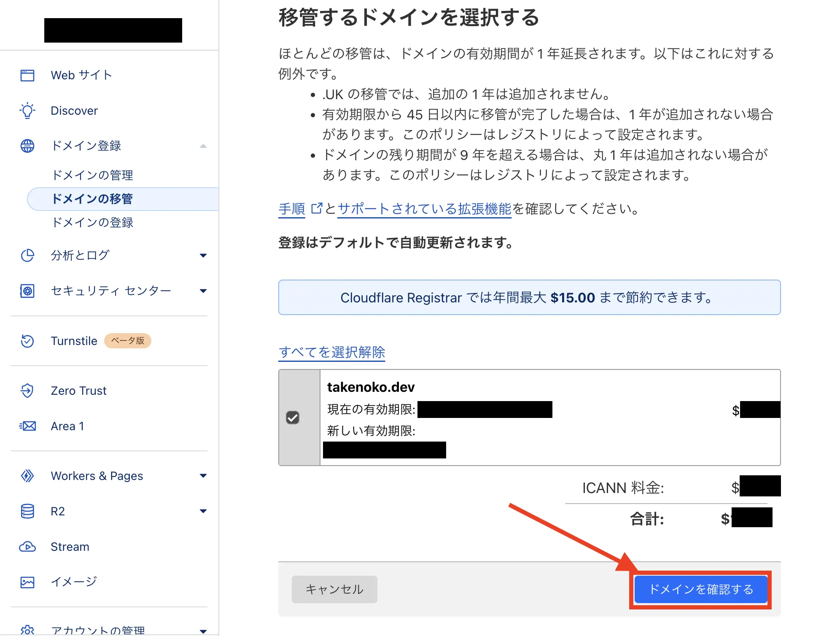Toggle Turnstile with ベータ版 badge

[74, 341]
